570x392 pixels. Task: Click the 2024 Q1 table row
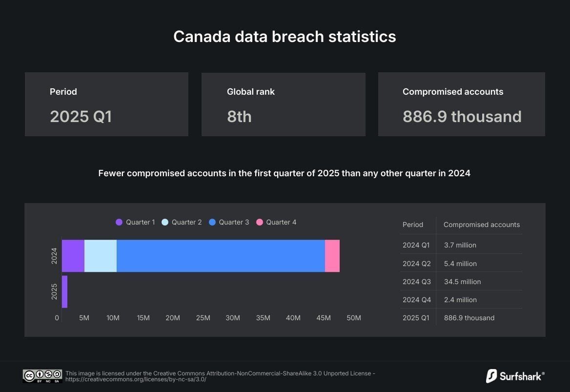461,245
